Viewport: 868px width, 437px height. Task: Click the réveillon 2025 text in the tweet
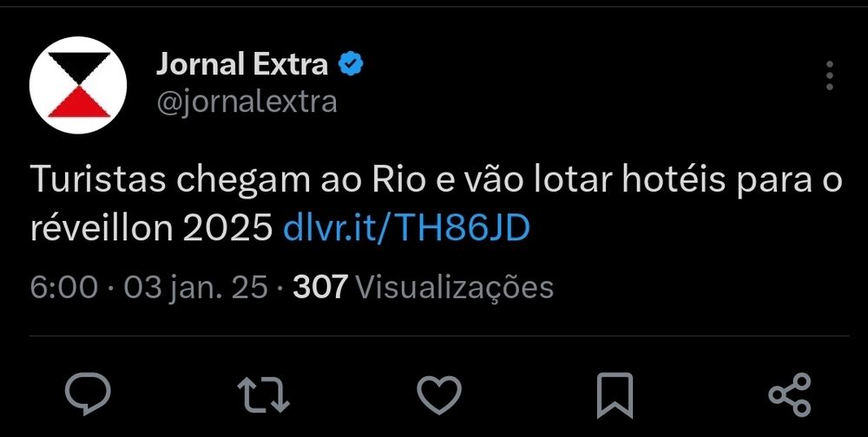152,228
